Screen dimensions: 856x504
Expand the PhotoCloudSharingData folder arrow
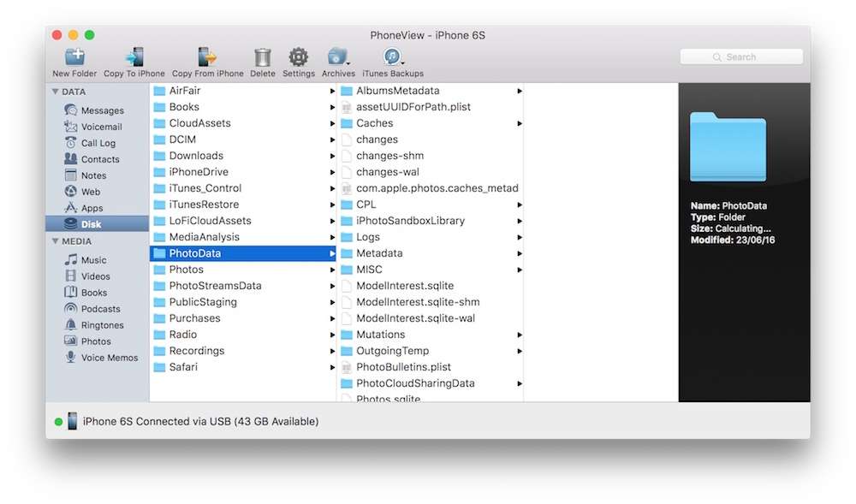[x=520, y=383]
